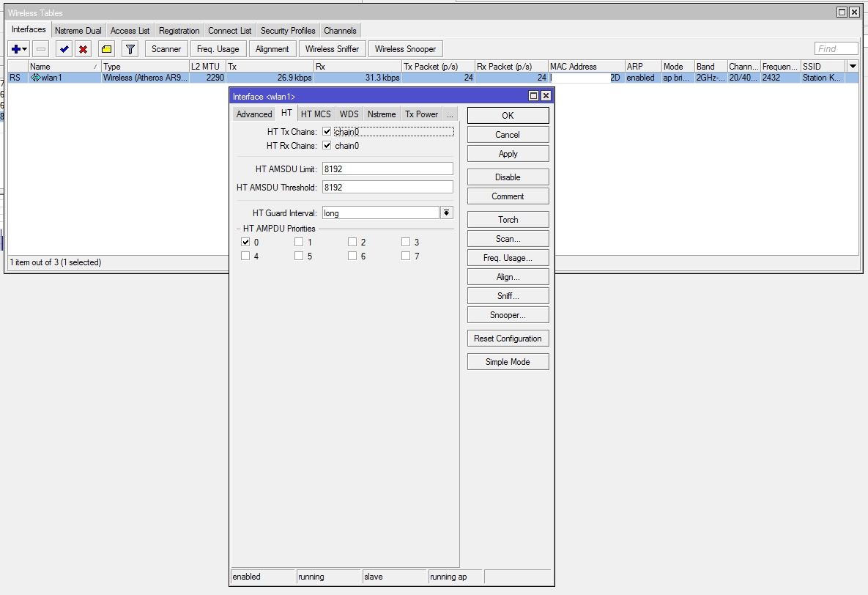Toggle the HT Rx Chains chain0 checkbox

point(327,146)
